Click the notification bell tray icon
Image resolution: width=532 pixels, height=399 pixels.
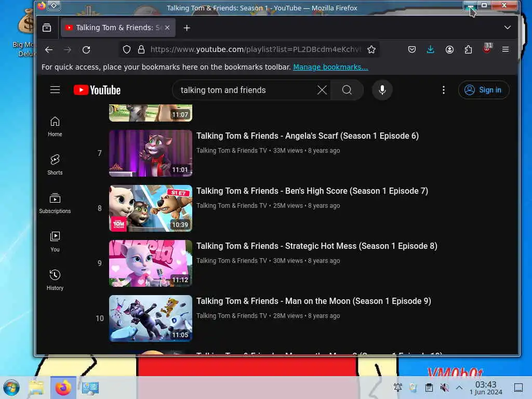pyautogui.click(x=397, y=388)
